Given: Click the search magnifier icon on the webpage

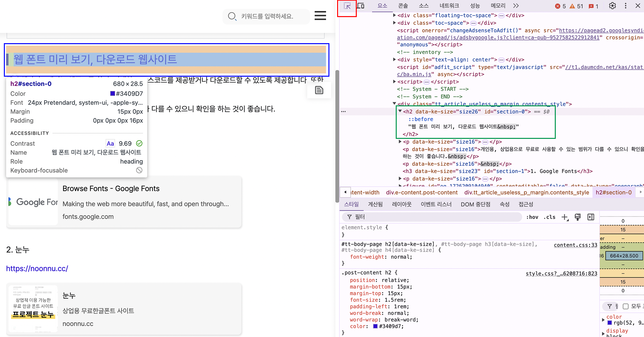Looking at the screenshot, I should pos(232,16).
